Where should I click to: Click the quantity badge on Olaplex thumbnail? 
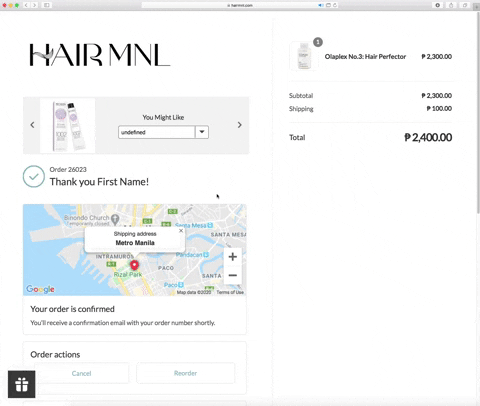[318, 42]
